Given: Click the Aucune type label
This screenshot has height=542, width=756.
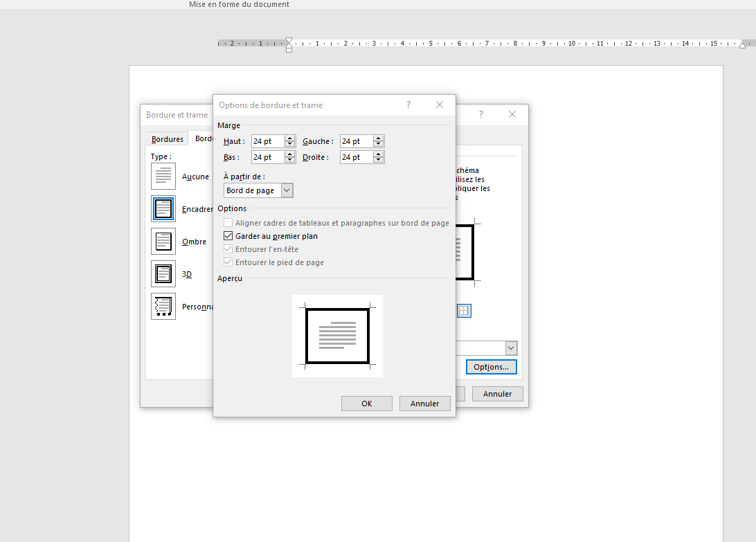Looking at the screenshot, I should (195, 177).
